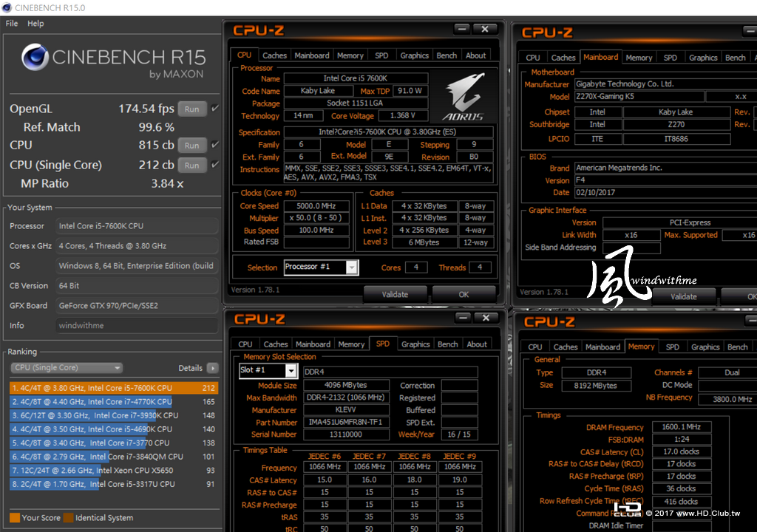This screenshot has height=532, width=757.
Task: Toggle the CPU (Single Core) checkbox
Action: click(215, 165)
